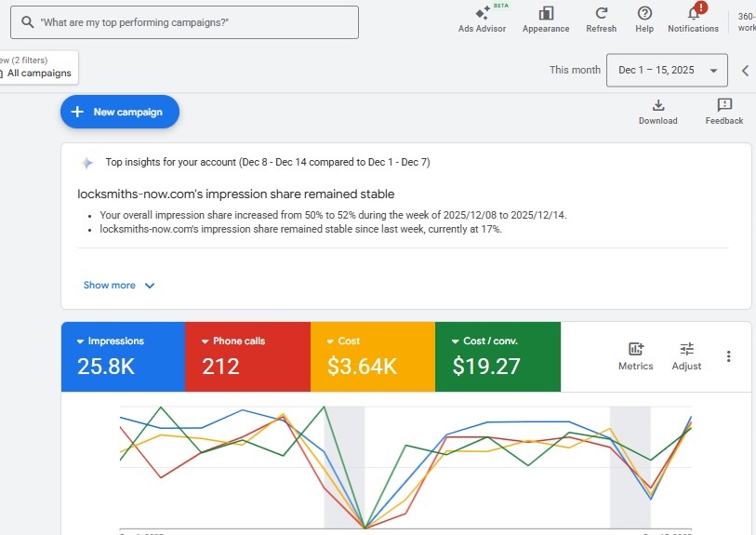Viewport: 756px width, 535px height.
Task: Click the New campaign button
Action: pyautogui.click(x=120, y=112)
